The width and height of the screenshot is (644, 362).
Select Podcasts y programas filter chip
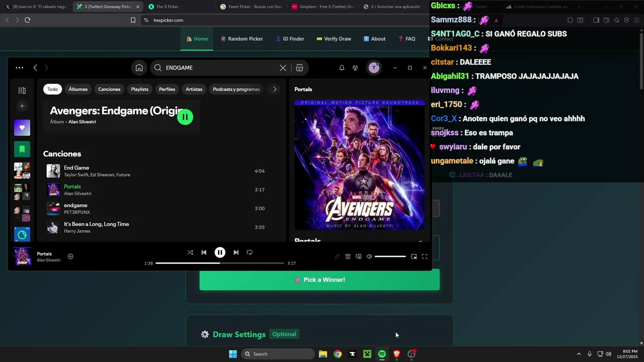pos(236,89)
